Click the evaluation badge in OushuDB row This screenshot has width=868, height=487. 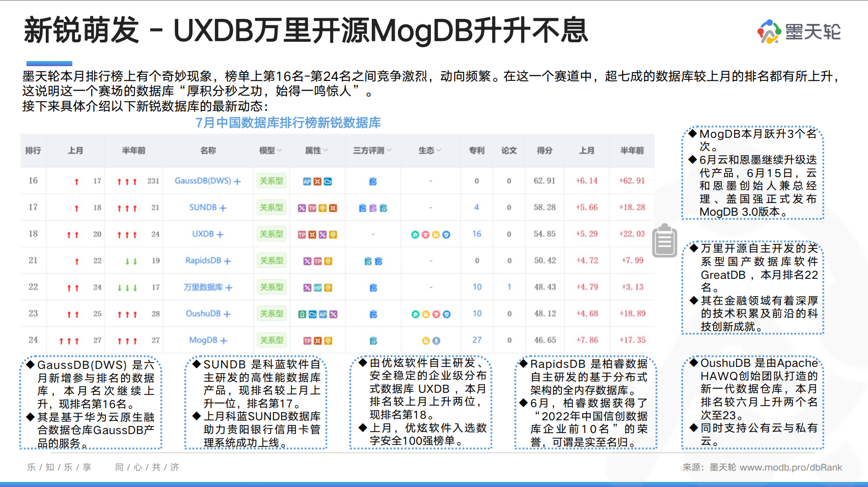[373, 314]
